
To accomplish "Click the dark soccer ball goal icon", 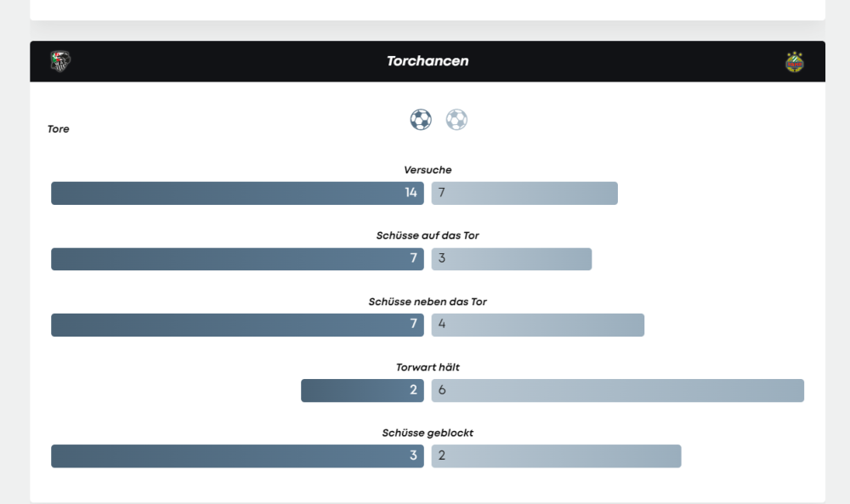I will tap(421, 120).
